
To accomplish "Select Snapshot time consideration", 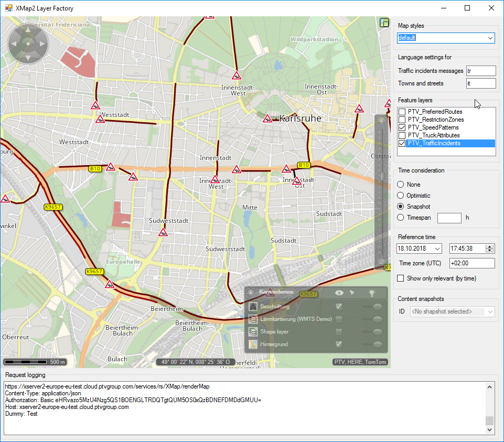I will tap(401, 207).
